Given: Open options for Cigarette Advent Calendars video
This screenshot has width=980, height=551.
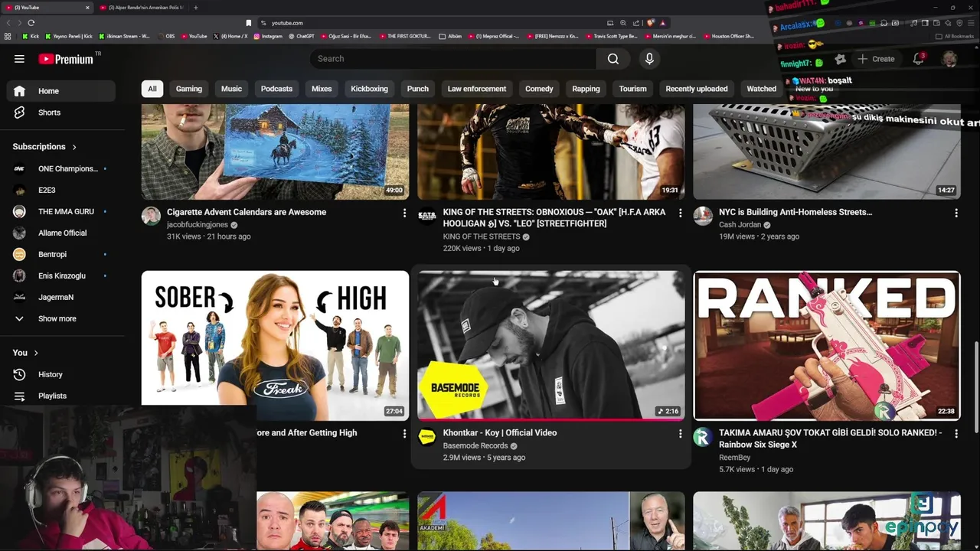Looking at the screenshot, I should point(404,213).
